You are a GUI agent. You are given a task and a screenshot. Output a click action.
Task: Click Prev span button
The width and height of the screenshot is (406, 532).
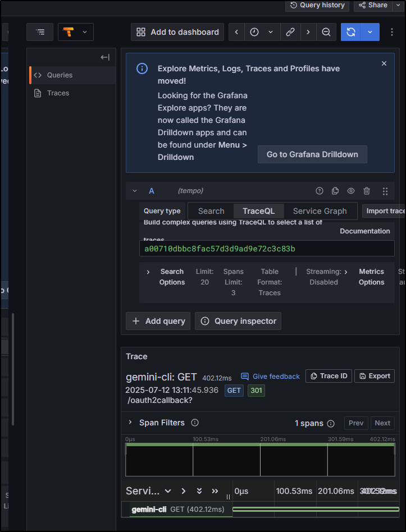click(356, 423)
